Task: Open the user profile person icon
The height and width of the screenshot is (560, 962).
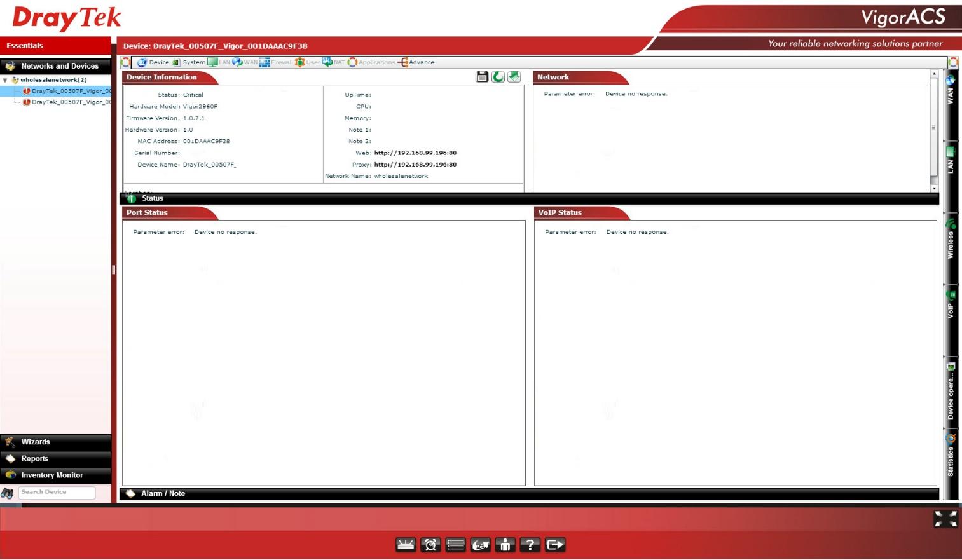Action: click(x=505, y=545)
